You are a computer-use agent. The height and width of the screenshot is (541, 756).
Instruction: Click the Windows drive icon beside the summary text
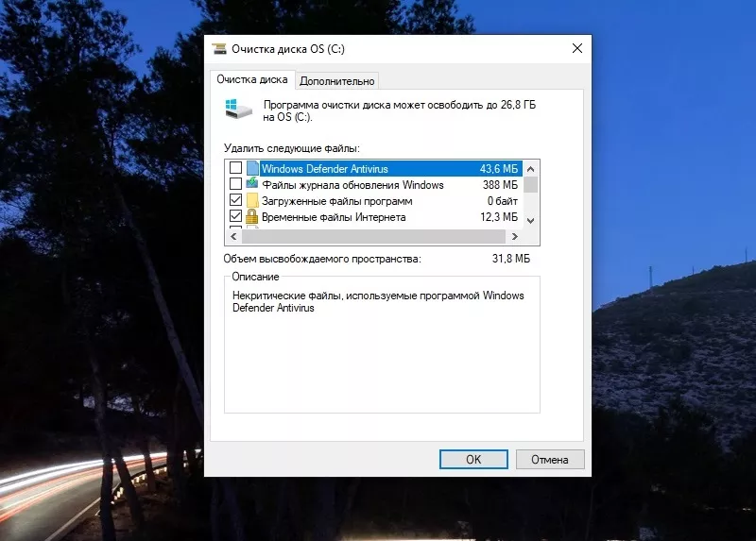coord(239,109)
